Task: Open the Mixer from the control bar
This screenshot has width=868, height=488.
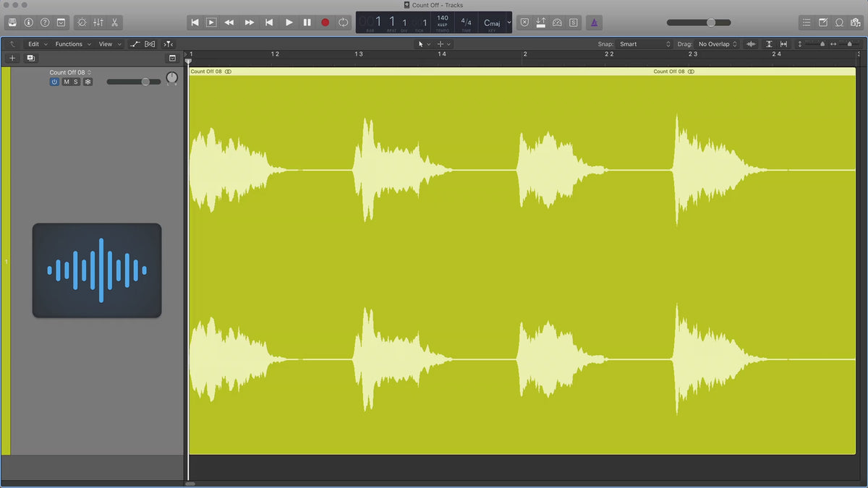Action: 98,22
